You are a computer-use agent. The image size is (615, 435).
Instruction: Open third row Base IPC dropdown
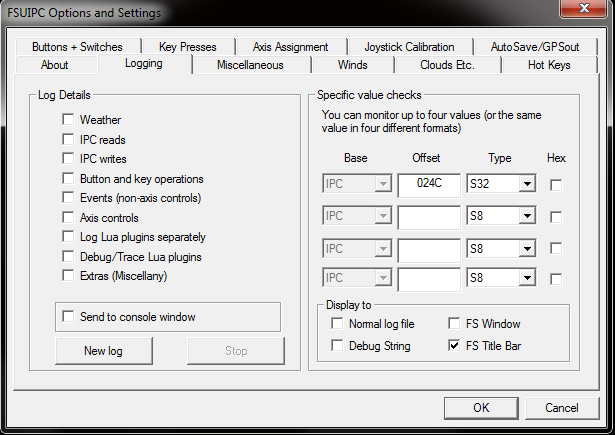[x=357, y=248]
